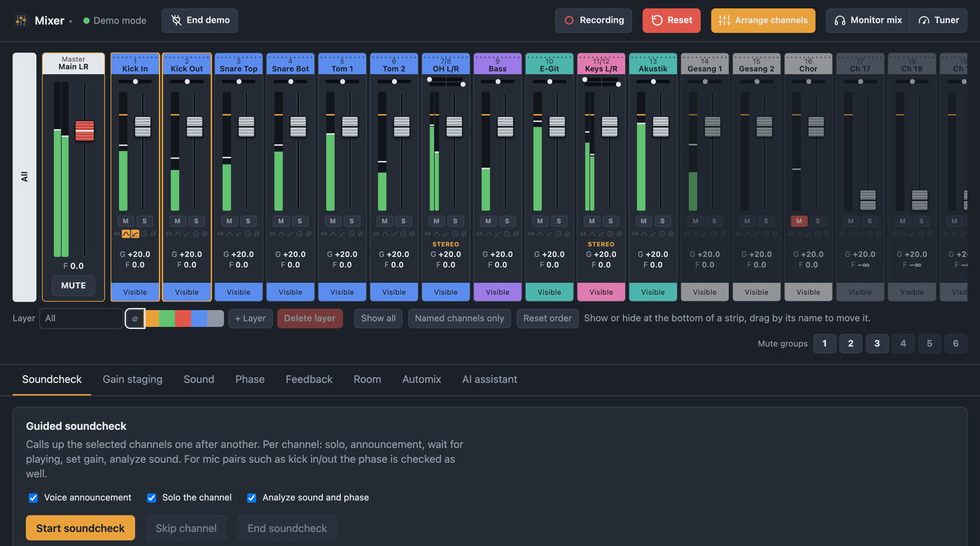Image resolution: width=980 pixels, height=546 pixels.
Task: Invert phase on Bass channel
Action: (x=516, y=234)
